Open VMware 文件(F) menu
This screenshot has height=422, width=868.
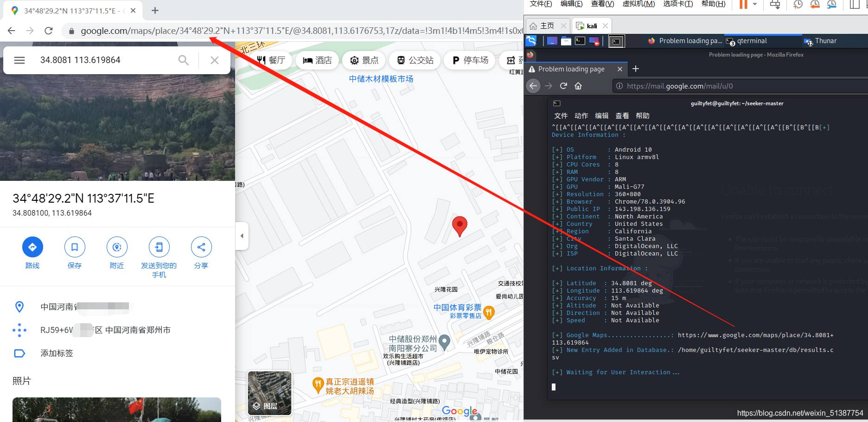[x=541, y=4]
